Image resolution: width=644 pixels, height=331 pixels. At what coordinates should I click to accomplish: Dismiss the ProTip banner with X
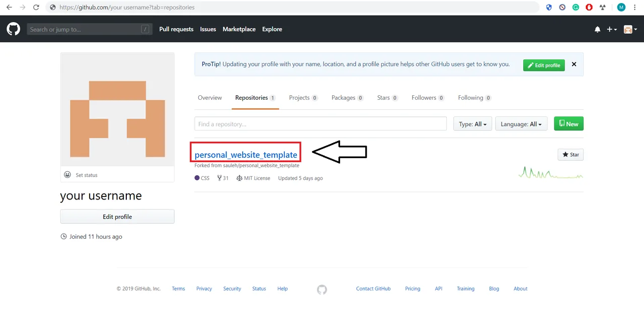coord(574,64)
